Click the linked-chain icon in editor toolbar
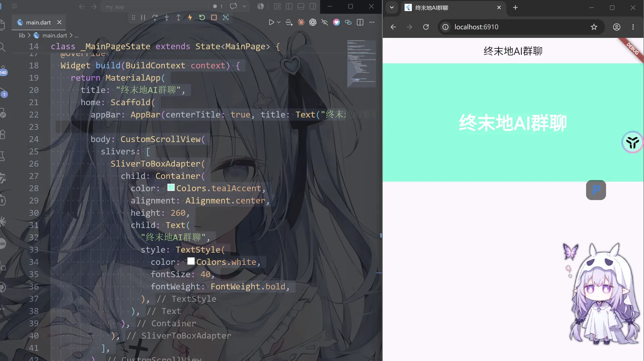Viewport: 644px width, 361px height. [x=348, y=22]
